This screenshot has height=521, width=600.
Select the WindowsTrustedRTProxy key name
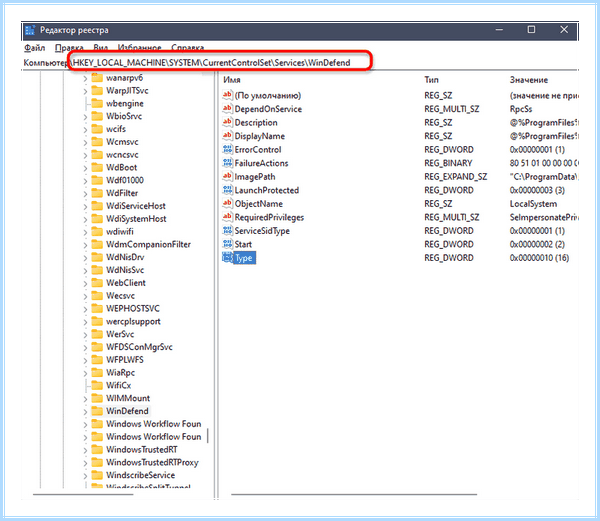(152, 462)
